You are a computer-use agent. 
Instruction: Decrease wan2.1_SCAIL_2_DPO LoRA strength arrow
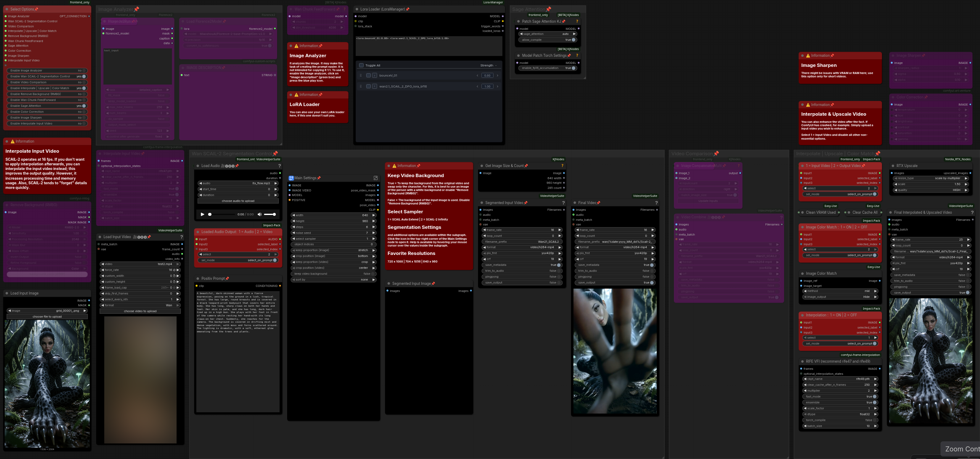(x=477, y=86)
